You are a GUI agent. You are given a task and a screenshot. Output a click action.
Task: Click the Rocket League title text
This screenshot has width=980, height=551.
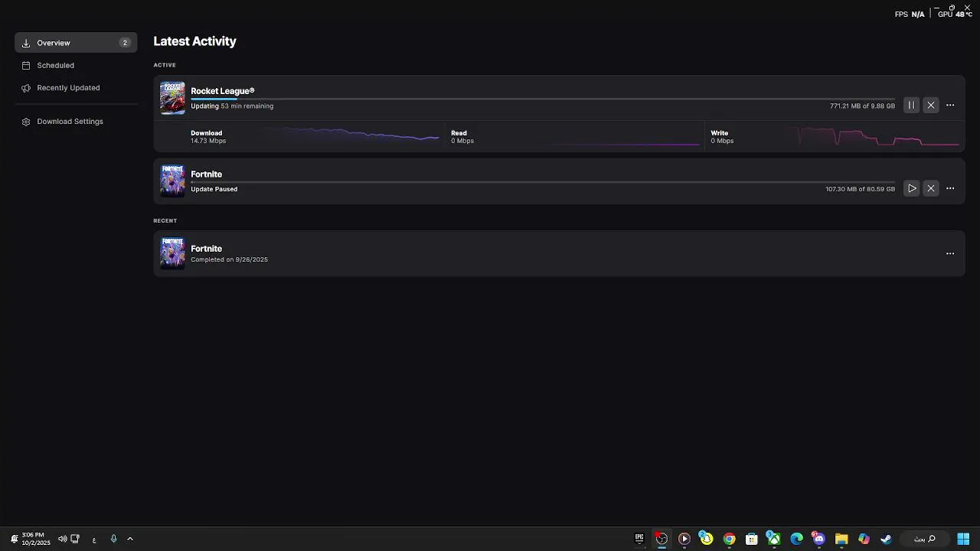coord(223,91)
